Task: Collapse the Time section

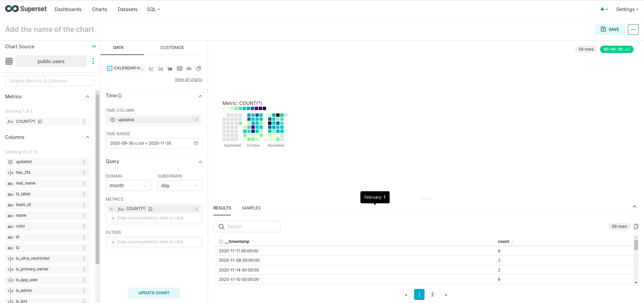Action: coord(200,96)
